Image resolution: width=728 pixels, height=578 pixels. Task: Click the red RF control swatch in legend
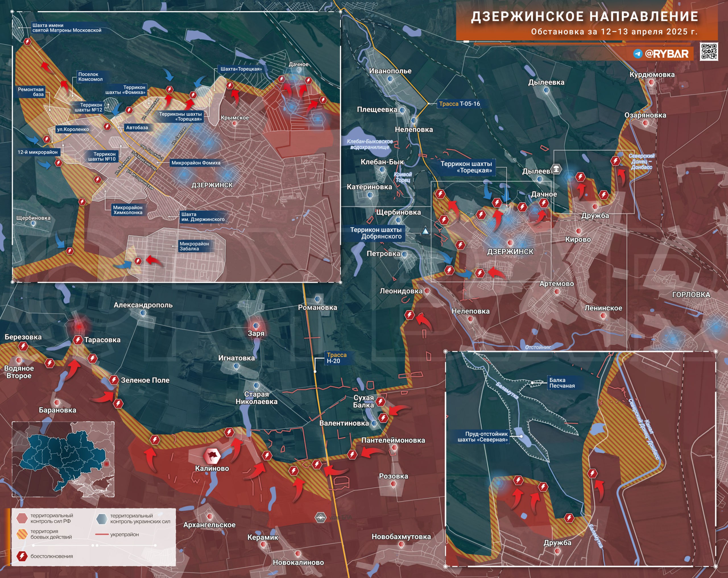tap(22, 518)
